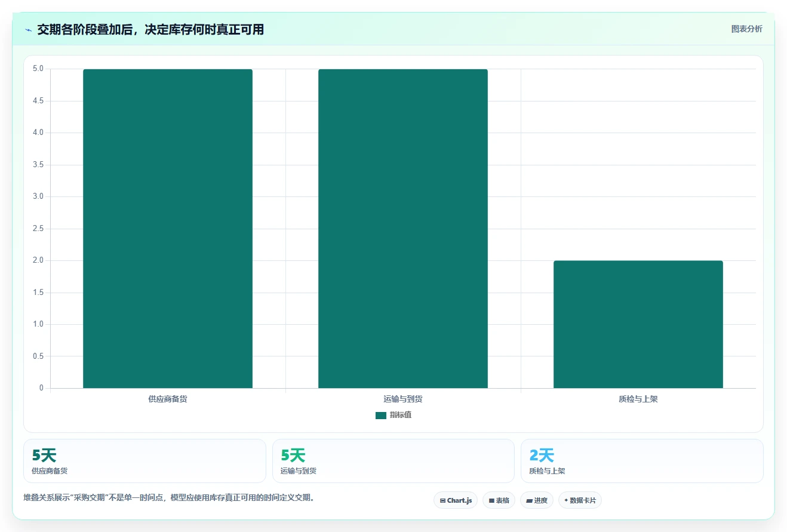Click the 图表分析 label
787x532 pixels.
(746, 29)
